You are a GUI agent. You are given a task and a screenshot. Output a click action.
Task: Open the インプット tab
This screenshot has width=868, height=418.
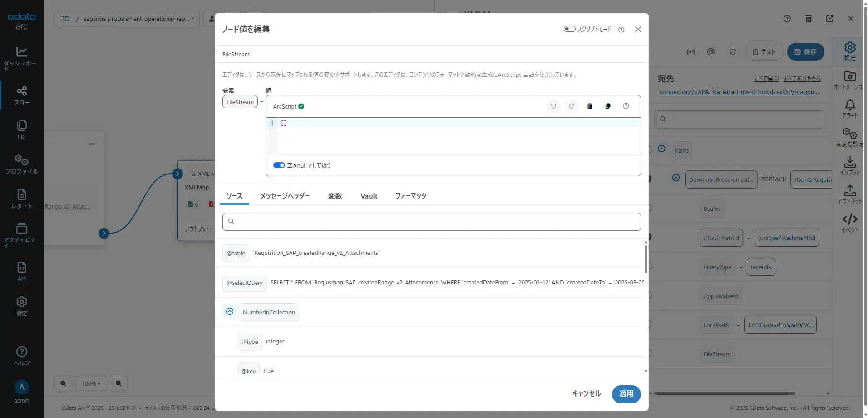click(850, 166)
